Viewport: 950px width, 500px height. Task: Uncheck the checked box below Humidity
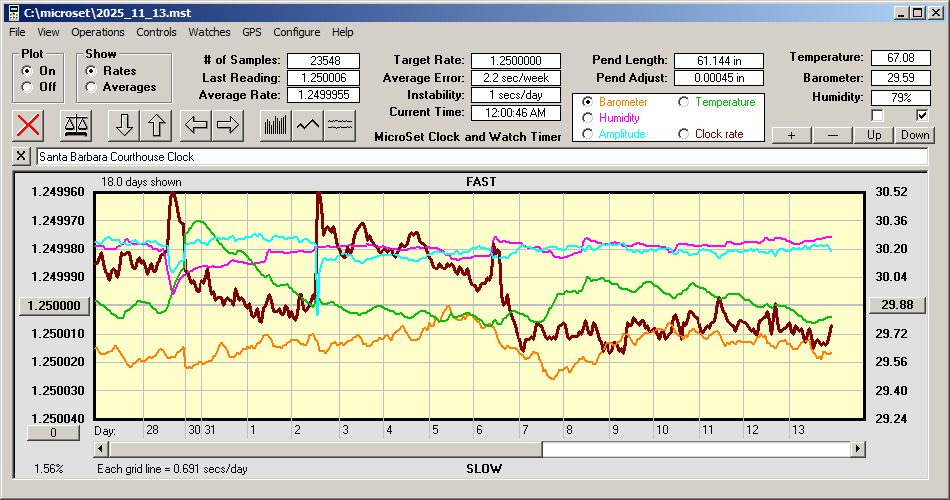click(x=922, y=115)
